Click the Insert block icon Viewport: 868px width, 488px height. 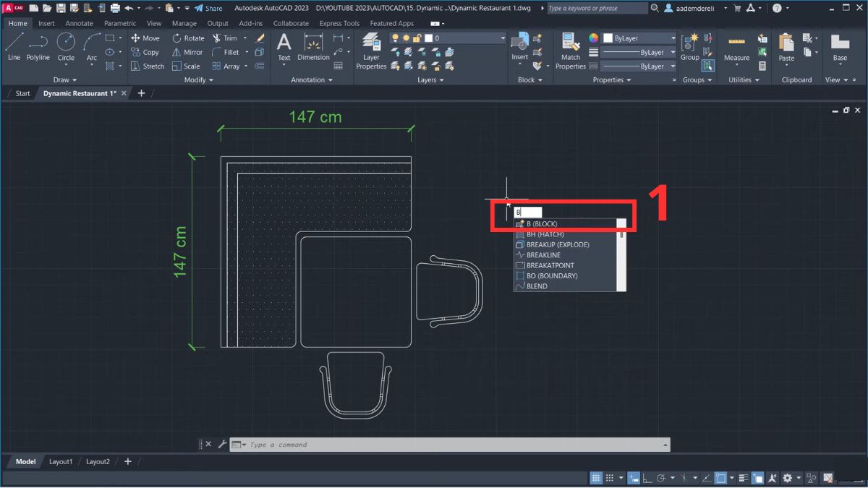point(519,43)
